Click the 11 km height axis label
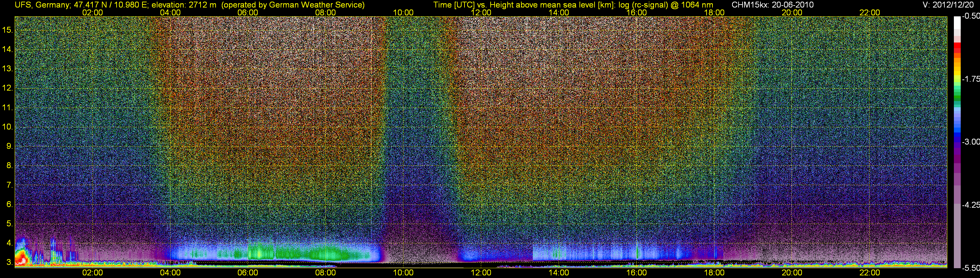Image resolution: width=980 pixels, height=278 pixels. 7,107
